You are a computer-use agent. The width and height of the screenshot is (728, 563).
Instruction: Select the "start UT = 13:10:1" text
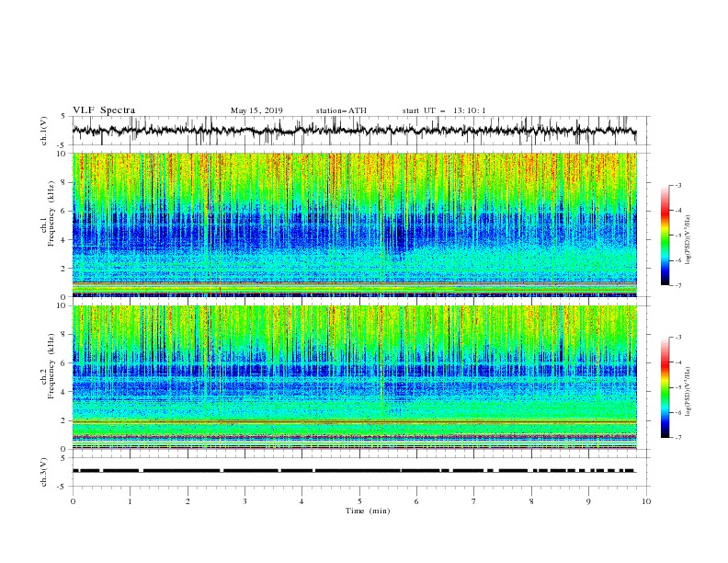443,110
